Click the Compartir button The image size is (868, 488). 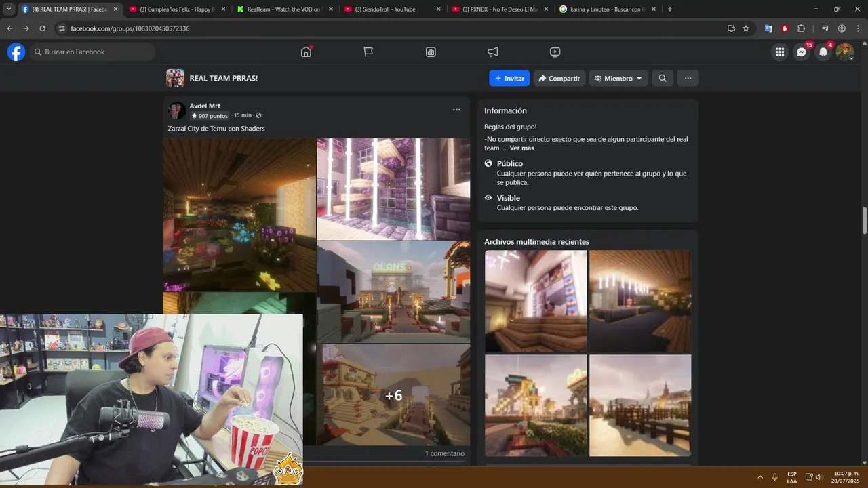(559, 78)
